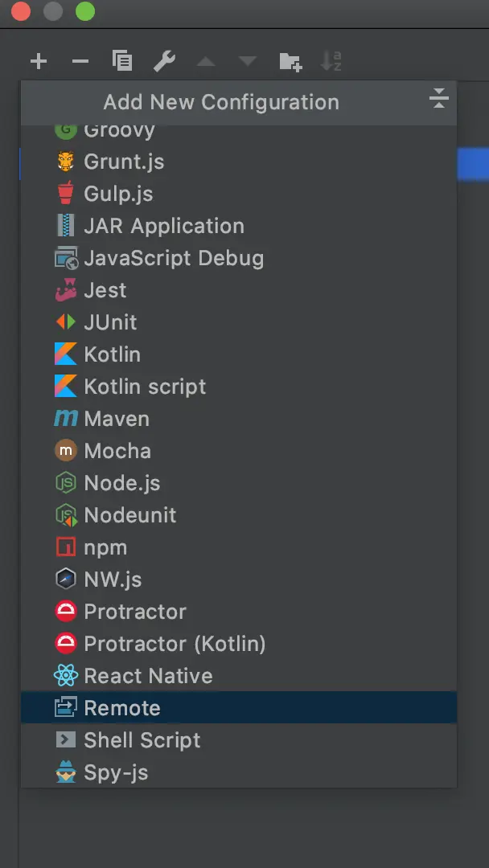Click the React Native atom icon

pyautogui.click(x=66, y=676)
